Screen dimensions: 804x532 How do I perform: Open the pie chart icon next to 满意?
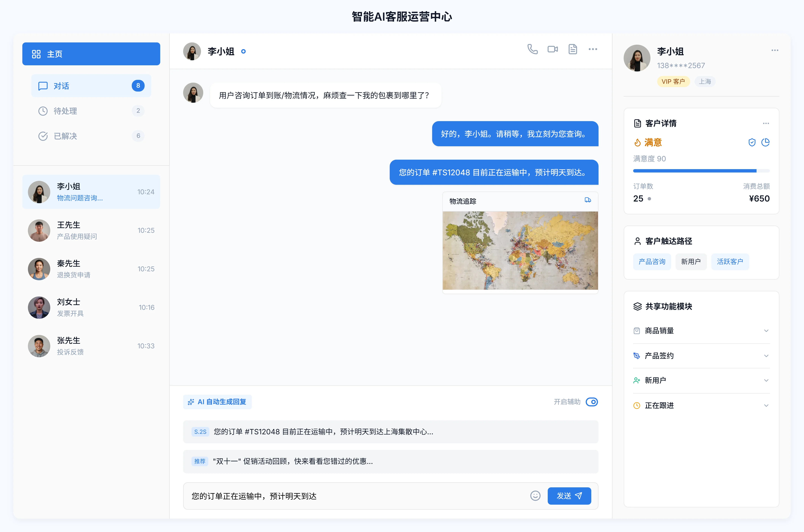click(x=765, y=142)
